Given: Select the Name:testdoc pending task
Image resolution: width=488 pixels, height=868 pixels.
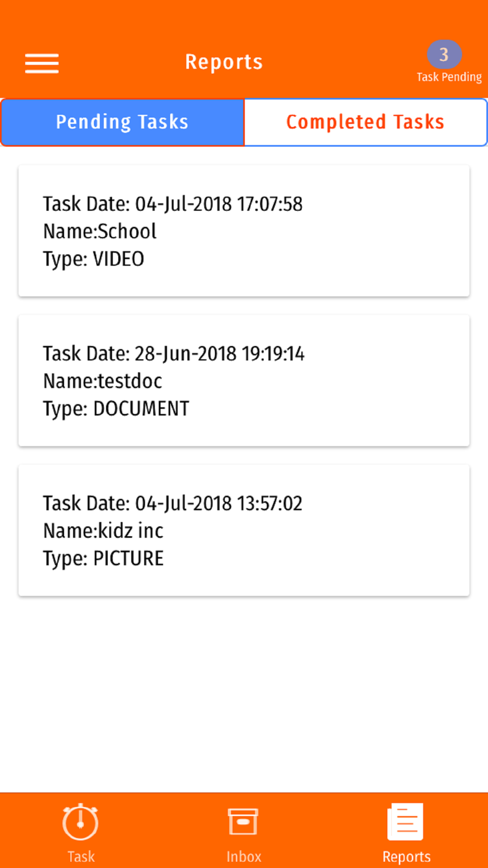Looking at the screenshot, I should point(102,381).
